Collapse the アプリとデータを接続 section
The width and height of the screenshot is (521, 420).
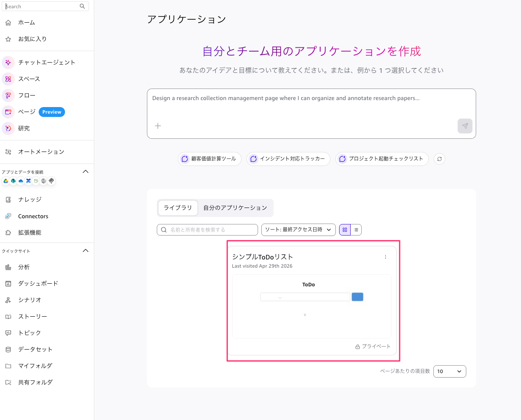pos(86,172)
